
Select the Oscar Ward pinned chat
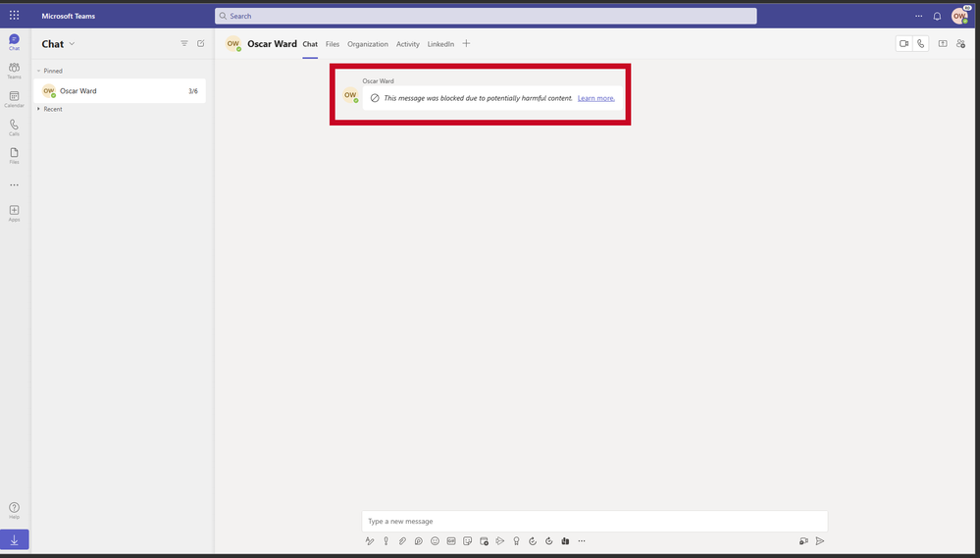point(120,91)
